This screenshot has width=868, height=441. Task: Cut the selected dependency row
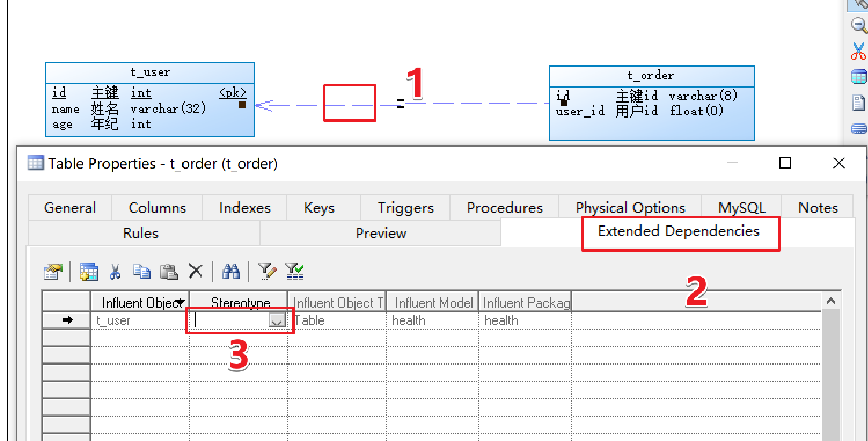point(115,271)
